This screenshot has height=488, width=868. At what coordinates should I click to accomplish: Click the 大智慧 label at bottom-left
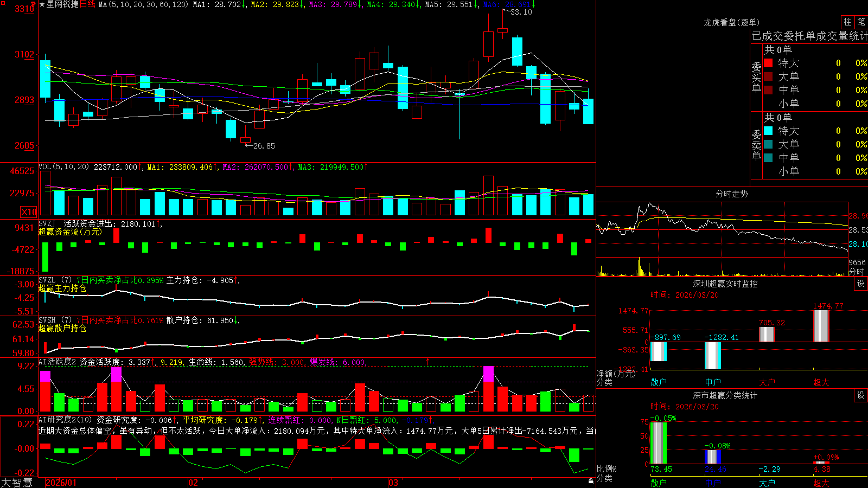click(x=17, y=483)
